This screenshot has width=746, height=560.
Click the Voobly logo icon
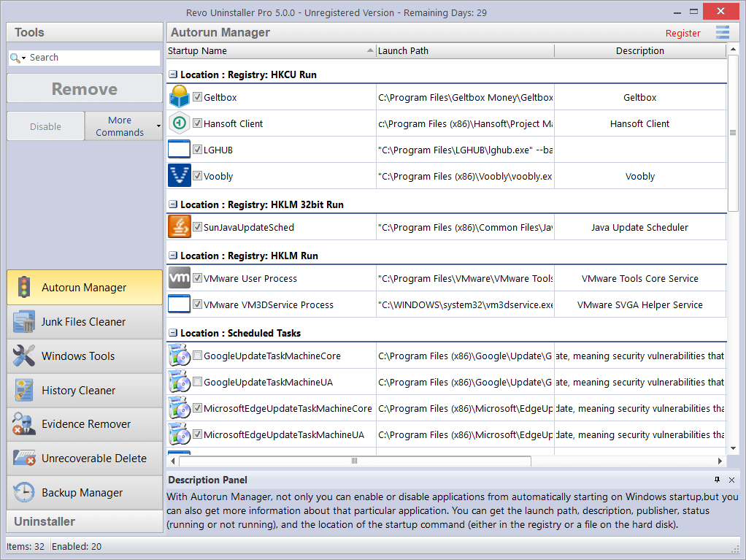click(180, 175)
